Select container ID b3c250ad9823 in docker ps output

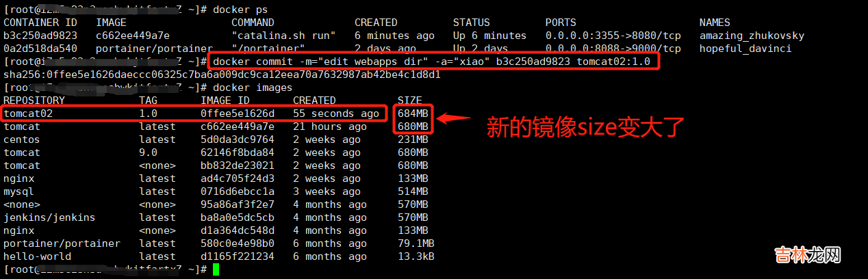(x=40, y=36)
